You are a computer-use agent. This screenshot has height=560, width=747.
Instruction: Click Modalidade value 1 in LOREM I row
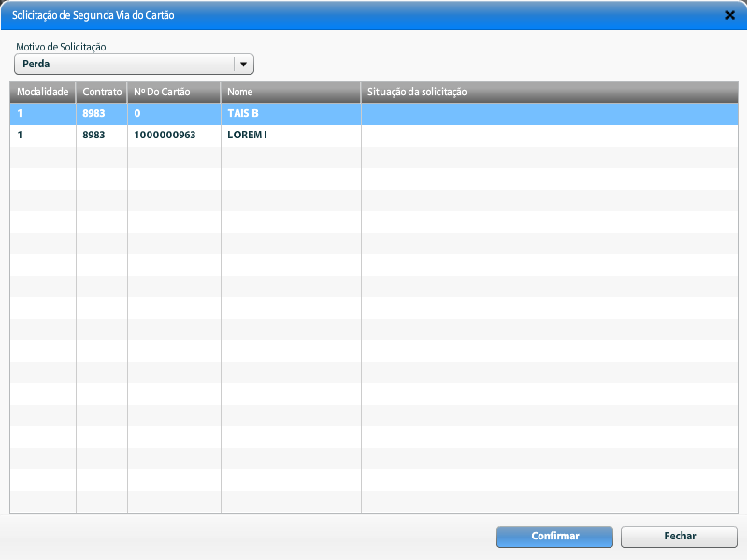tap(20, 136)
